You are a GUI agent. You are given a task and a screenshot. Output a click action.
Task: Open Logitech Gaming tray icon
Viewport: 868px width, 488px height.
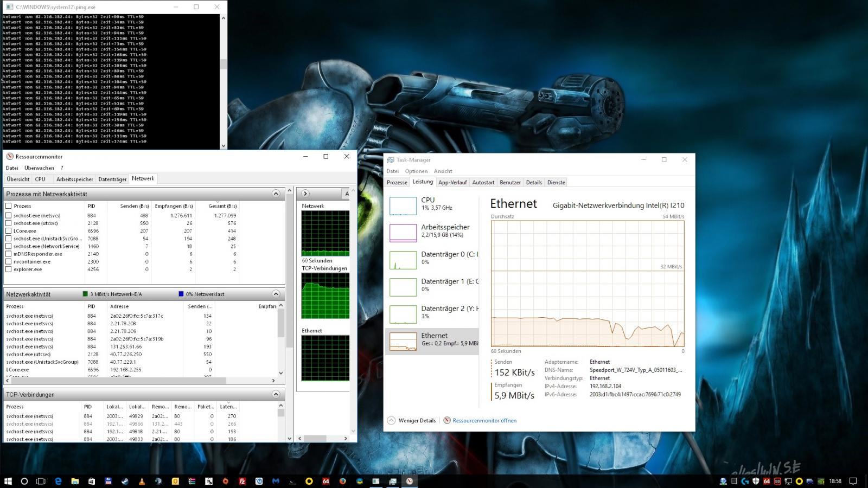pyautogui.click(x=745, y=481)
